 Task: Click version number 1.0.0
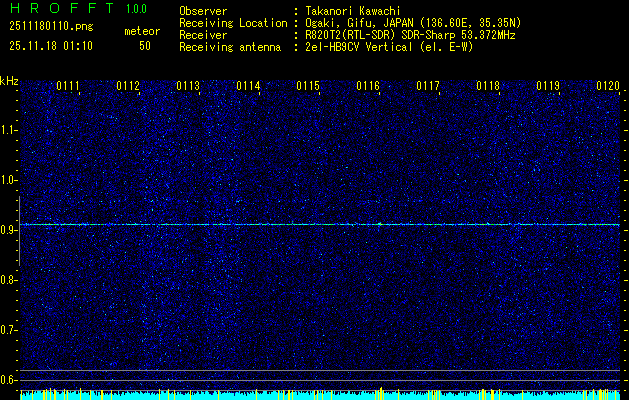(136, 9)
